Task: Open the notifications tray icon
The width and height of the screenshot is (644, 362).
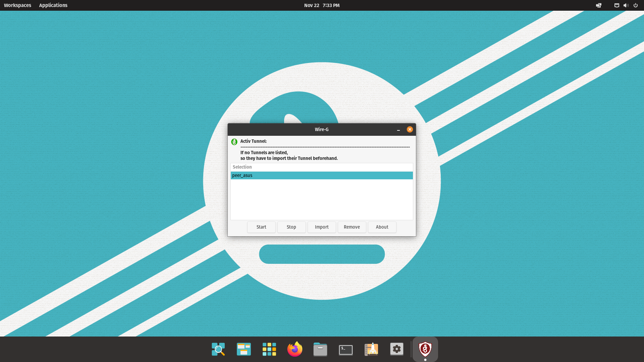Action: 616,5
